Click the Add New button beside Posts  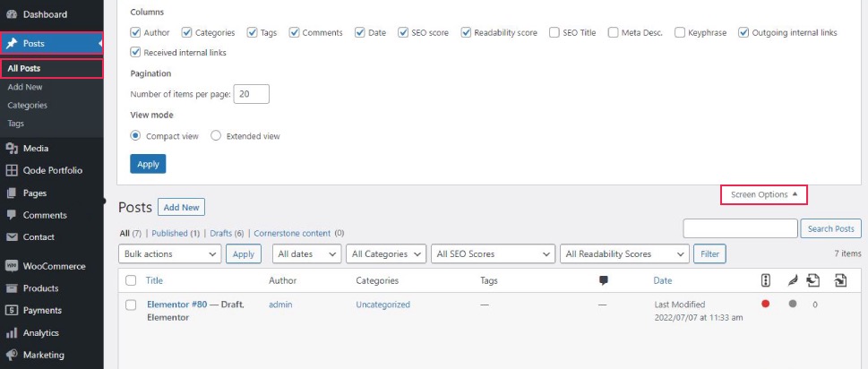coord(182,208)
